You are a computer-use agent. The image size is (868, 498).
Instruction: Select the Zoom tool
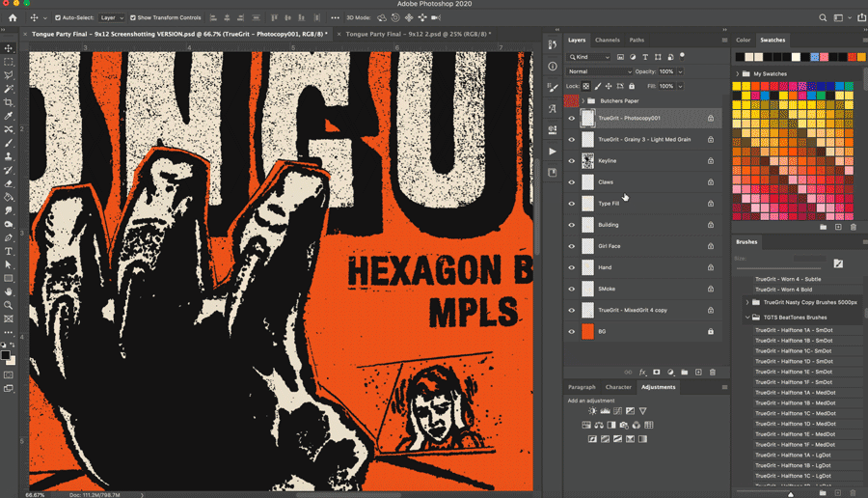point(9,305)
